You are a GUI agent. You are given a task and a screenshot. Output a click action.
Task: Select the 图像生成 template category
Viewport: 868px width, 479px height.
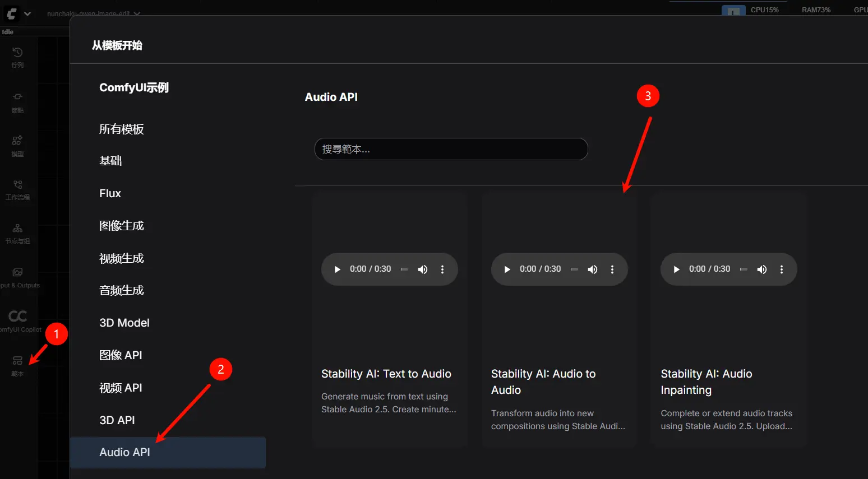[121, 225]
